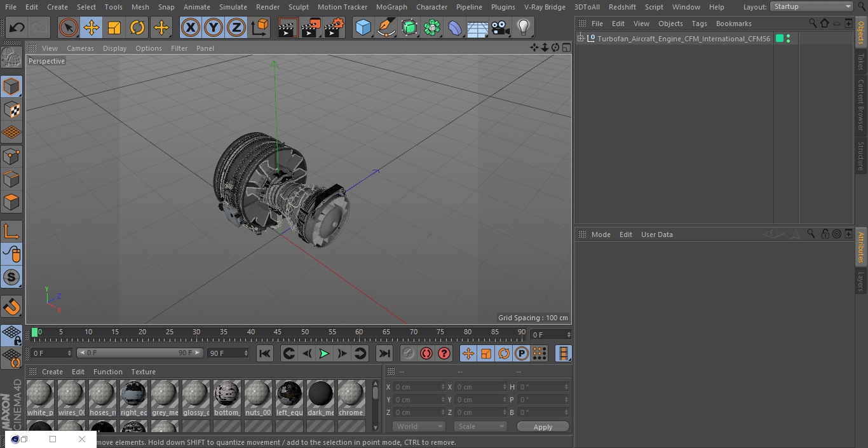Image resolution: width=868 pixels, height=448 pixels.
Task: Open the Character menu
Action: (x=431, y=7)
